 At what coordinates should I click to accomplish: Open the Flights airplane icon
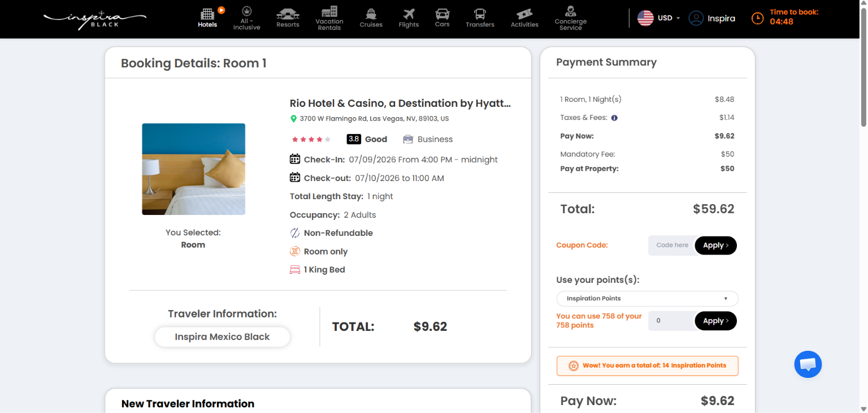point(409,14)
